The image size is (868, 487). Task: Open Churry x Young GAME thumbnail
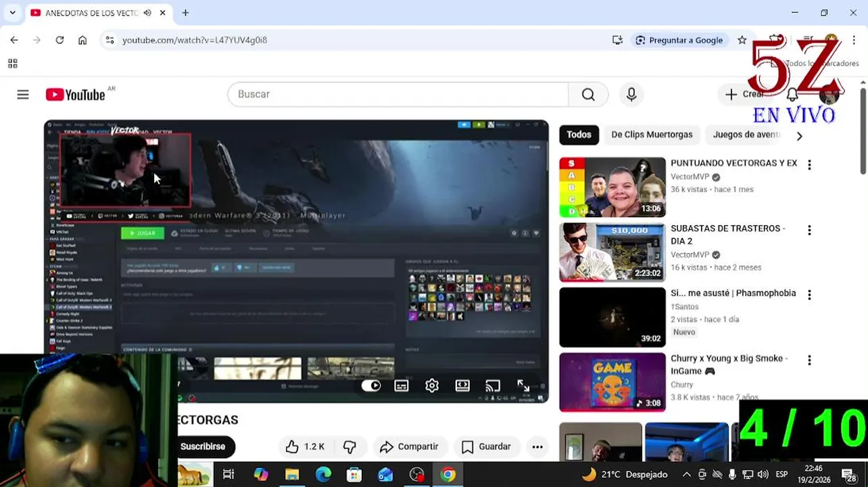coord(612,382)
